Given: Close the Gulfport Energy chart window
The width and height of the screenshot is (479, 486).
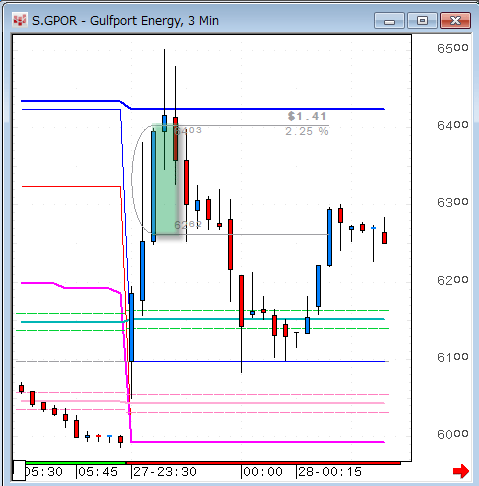Looking at the screenshot, I should 455,21.
